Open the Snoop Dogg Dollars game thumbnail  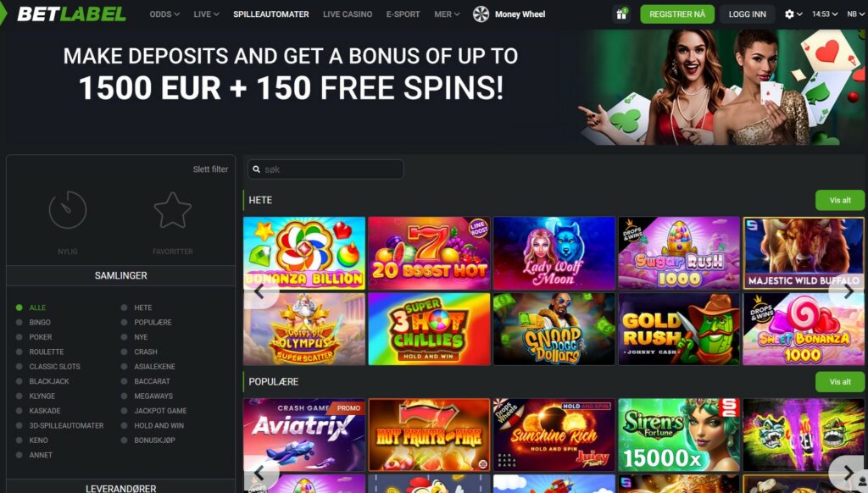pos(554,330)
